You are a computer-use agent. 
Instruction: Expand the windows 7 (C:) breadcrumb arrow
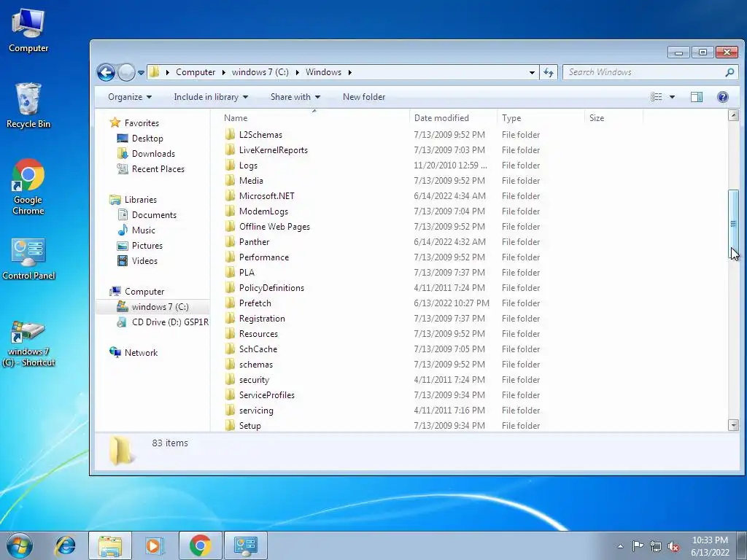[298, 72]
